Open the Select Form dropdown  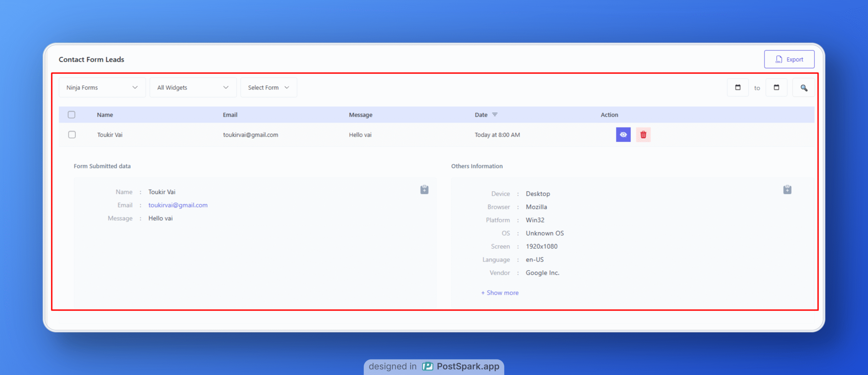coord(269,87)
